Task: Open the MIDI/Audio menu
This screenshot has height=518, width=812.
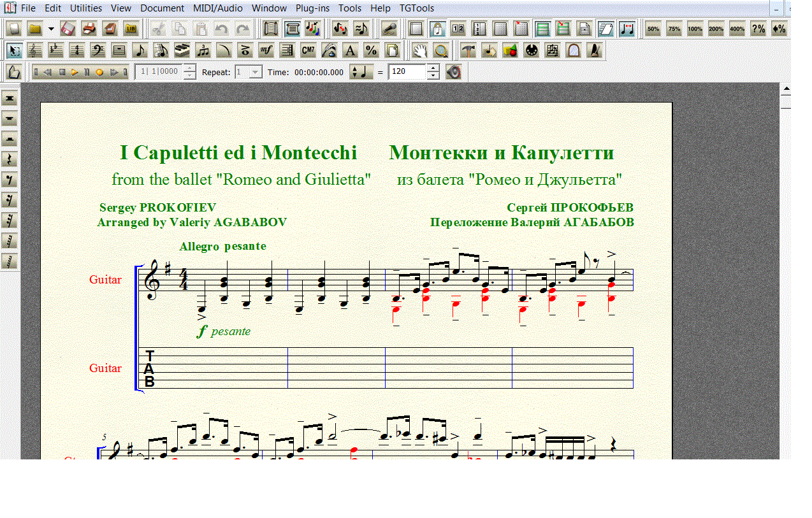Action: pos(218,8)
